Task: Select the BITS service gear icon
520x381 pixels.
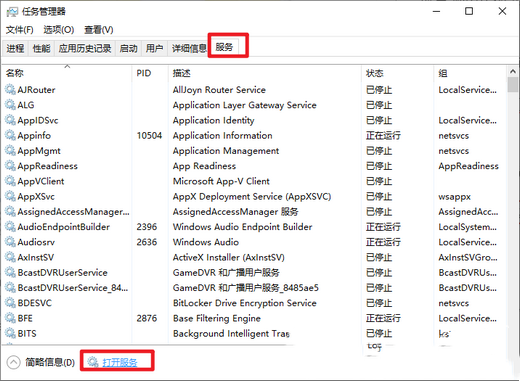Action: tap(10, 333)
